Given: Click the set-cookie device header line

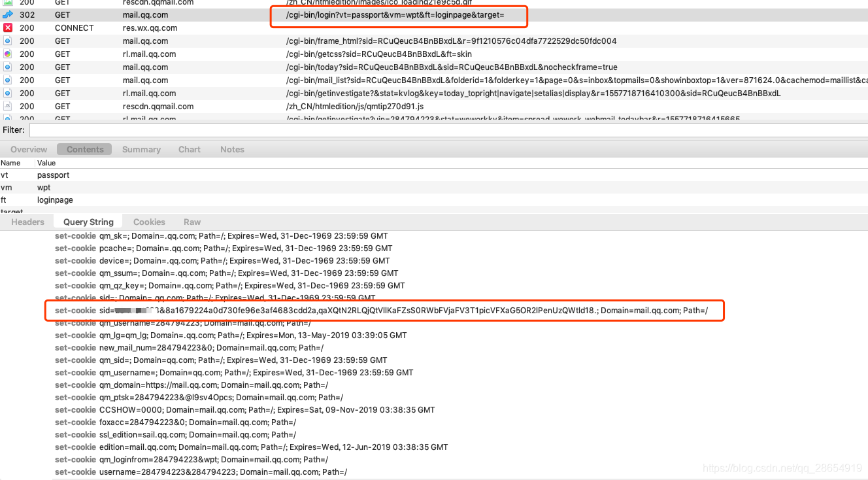Looking at the screenshot, I should tap(222, 261).
